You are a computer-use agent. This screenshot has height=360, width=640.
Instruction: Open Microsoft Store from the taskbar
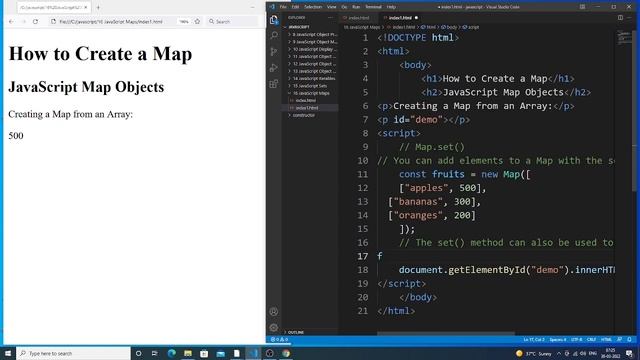(x=204, y=353)
